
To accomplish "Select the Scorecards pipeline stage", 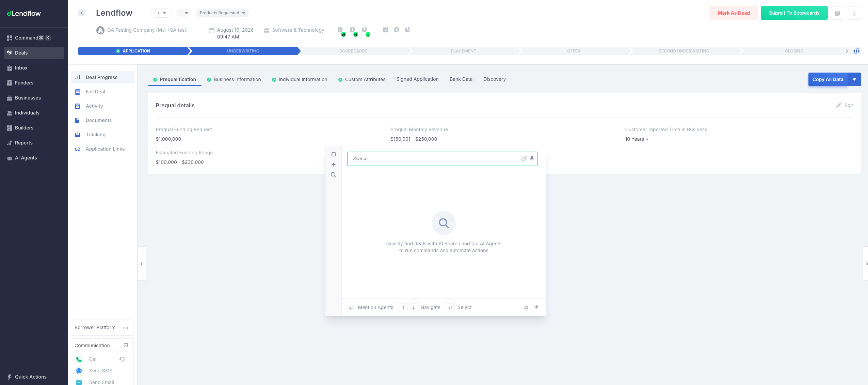I will [x=353, y=51].
